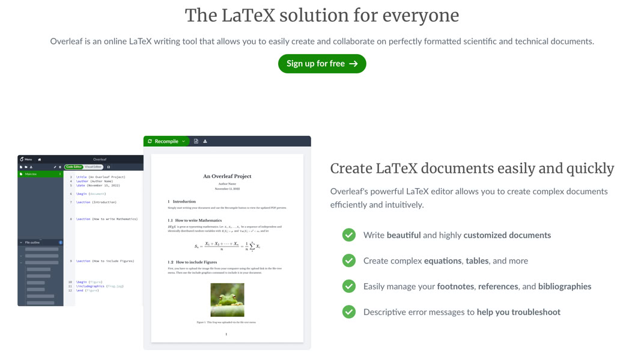Image resolution: width=644 pixels, height=356 pixels.
Task: Switch to Visual Editor mode
Action: click(x=93, y=167)
